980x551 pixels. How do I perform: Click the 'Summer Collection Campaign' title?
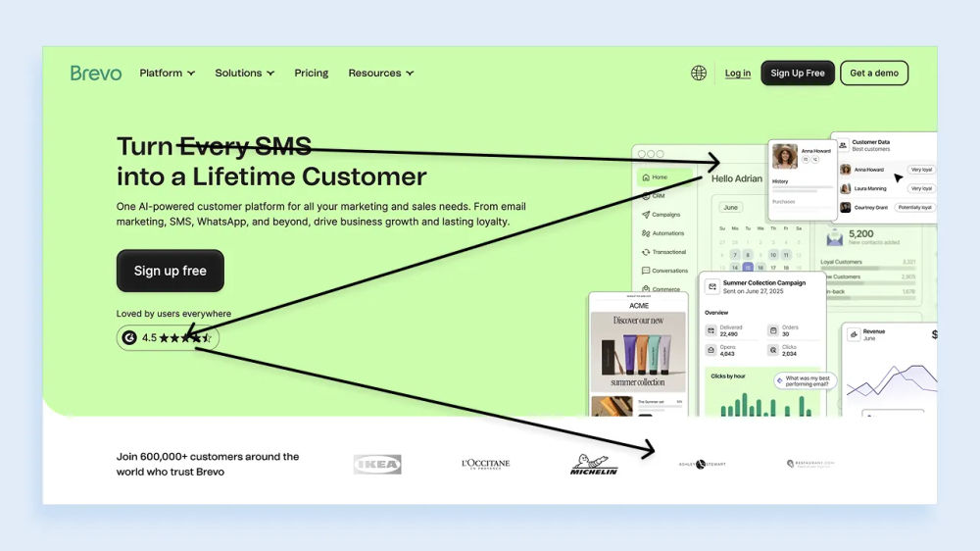pyautogui.click(x=764, y=282)
